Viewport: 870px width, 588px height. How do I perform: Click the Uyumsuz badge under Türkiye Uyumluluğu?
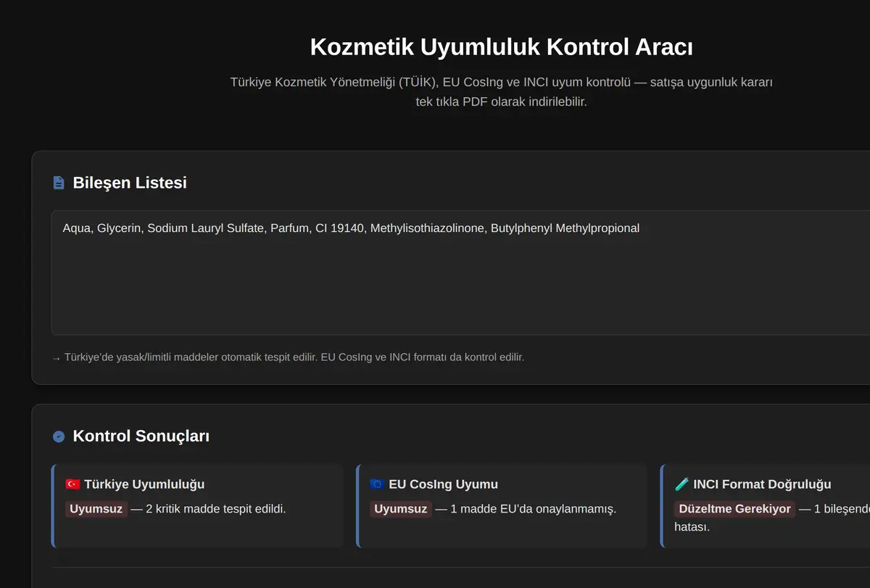96,509
